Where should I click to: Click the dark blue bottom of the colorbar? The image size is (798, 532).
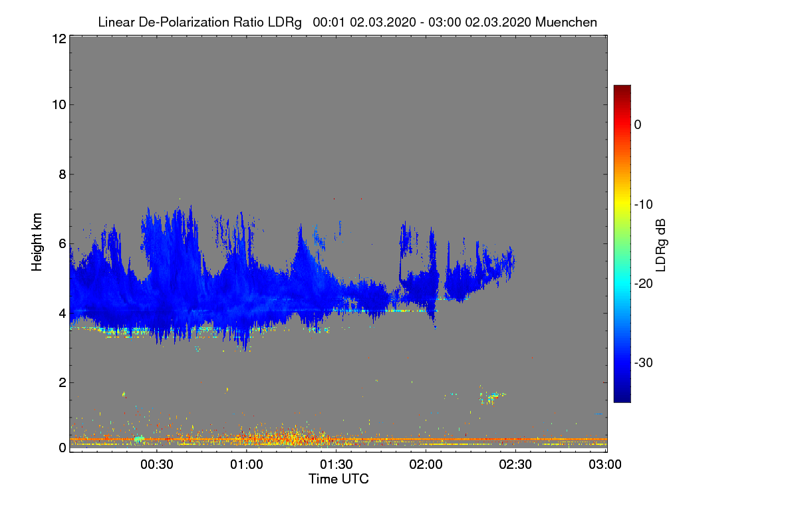pyautogui.click(x=622, y=397)
